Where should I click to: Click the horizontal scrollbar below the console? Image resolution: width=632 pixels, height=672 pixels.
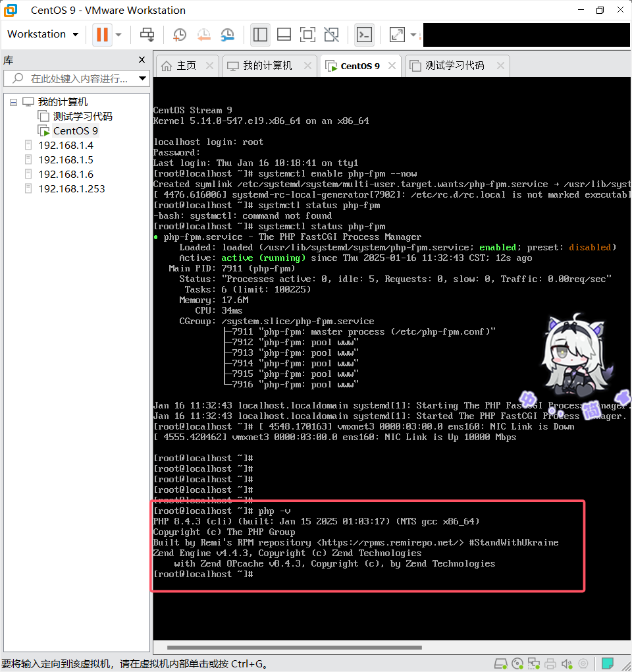tap(294, 648)
